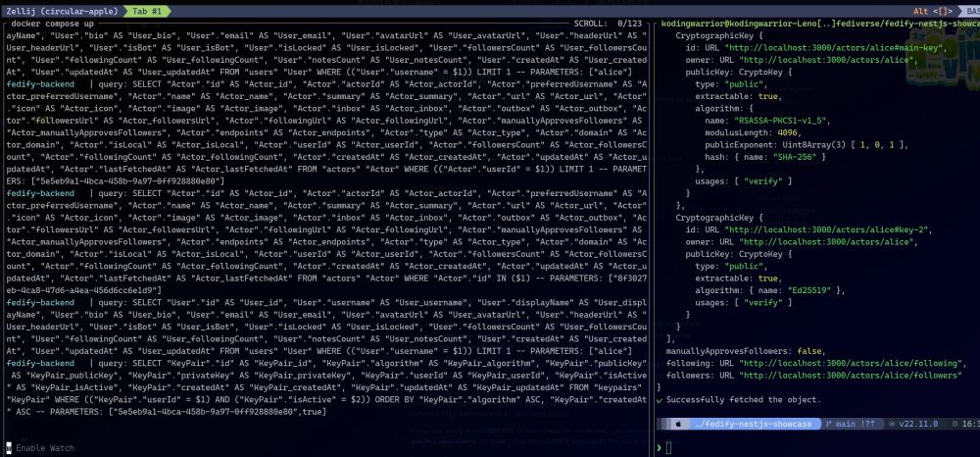This screenshot has width=980, height=457.
Task: Click the "Ed25519" algorithm name
Action: coord(811,290)
